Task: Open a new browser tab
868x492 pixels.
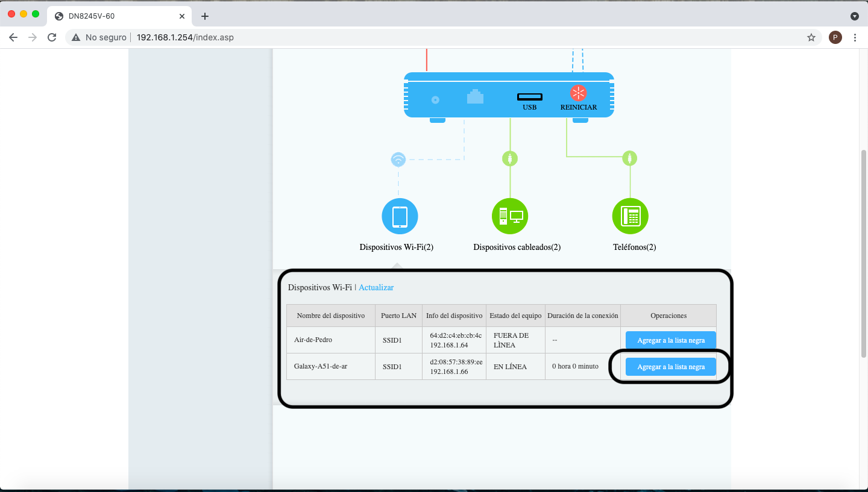Action: 205,16
